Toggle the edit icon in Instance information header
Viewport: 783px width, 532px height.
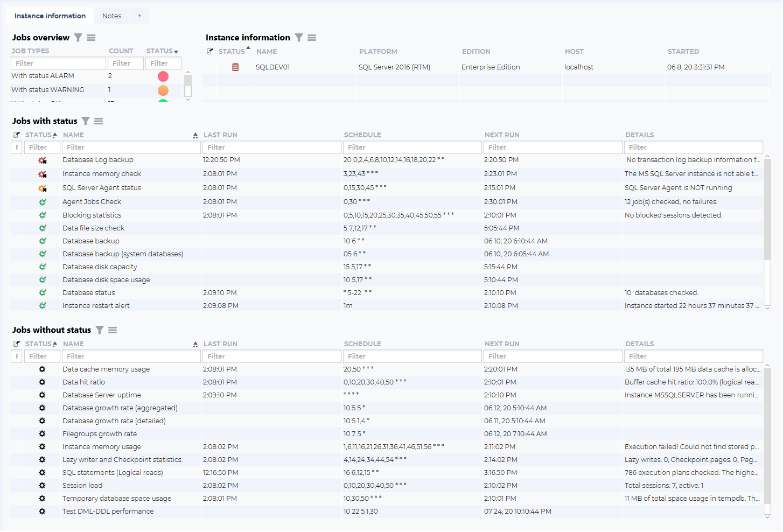coord(210,52)
